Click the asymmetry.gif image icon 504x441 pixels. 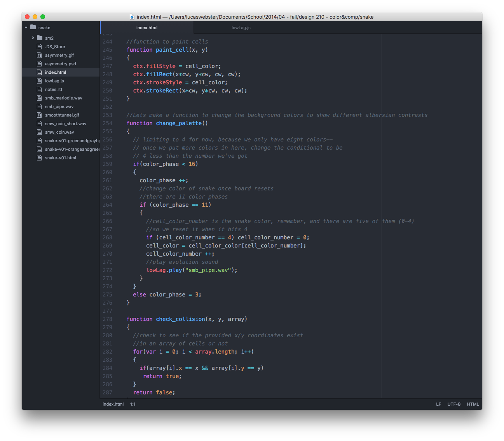pyautogui.click(x=39, y=55)
